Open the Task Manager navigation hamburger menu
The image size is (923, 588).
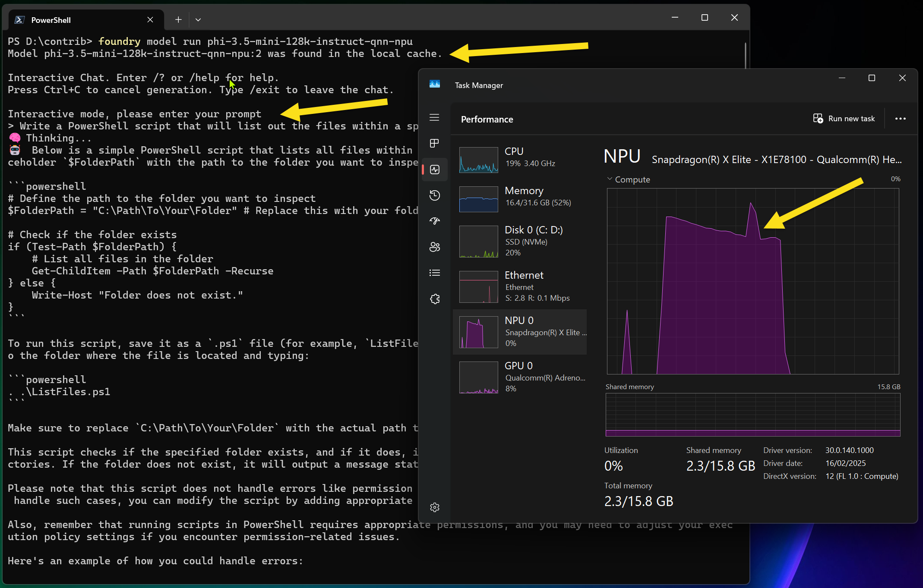pos(434,117)
